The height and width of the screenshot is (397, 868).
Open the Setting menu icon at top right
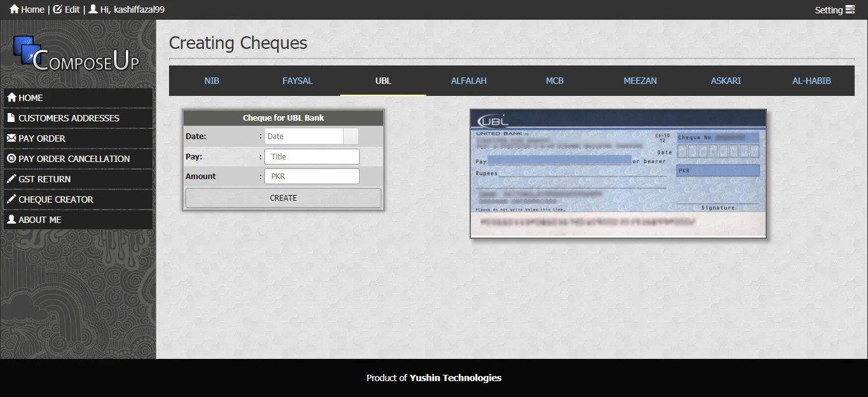[x=850, y=10]
